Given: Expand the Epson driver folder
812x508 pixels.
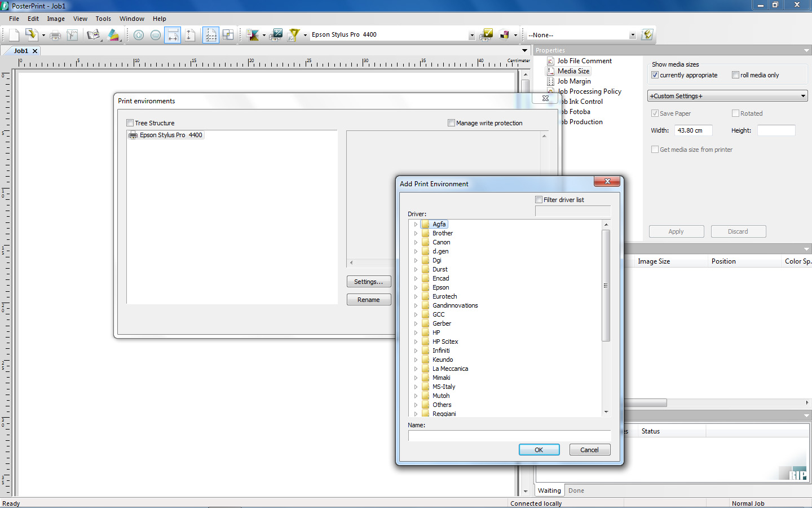Looking at the screenshot, I should (416, 287).
